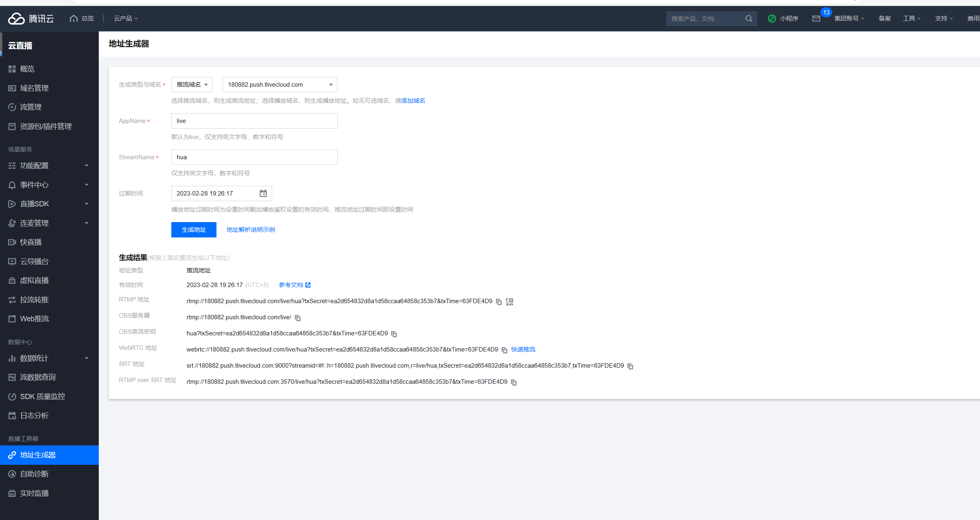Open the push domain selection dropdown

point(280,85)
